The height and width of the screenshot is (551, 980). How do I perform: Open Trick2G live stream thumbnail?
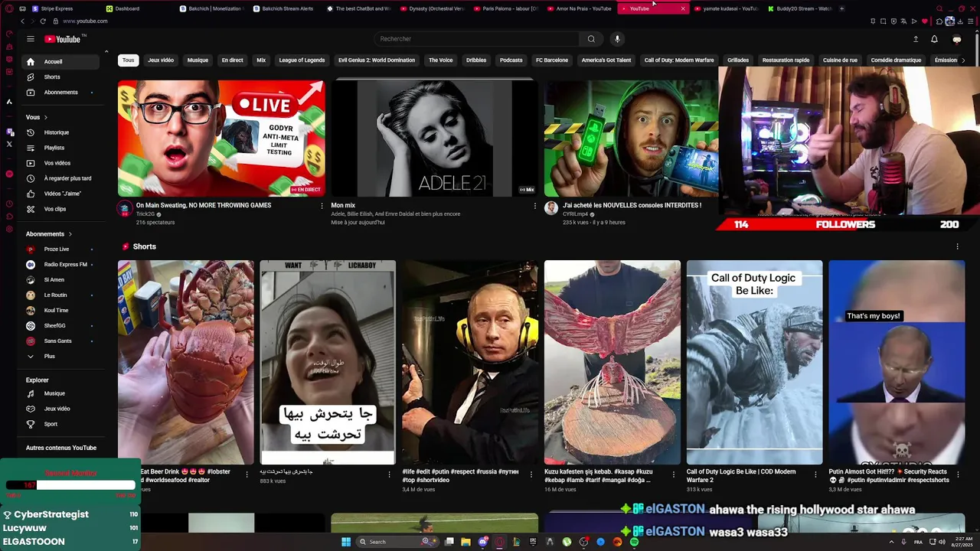coord(221,139)
